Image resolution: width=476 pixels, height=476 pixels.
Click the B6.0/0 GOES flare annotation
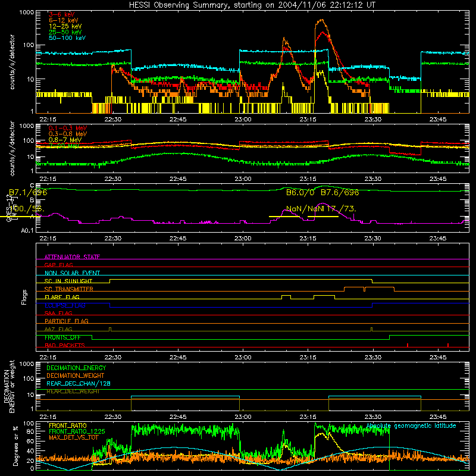(300, 192)
